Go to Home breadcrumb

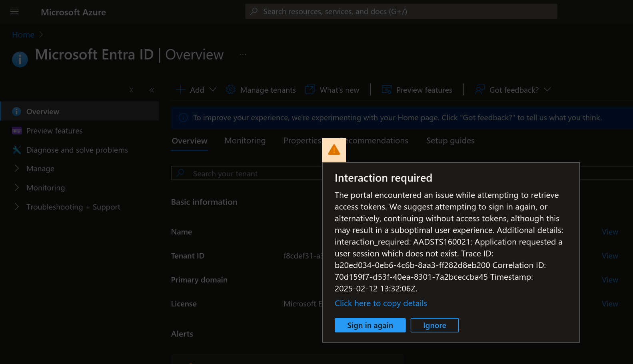(x=23, y=35)
